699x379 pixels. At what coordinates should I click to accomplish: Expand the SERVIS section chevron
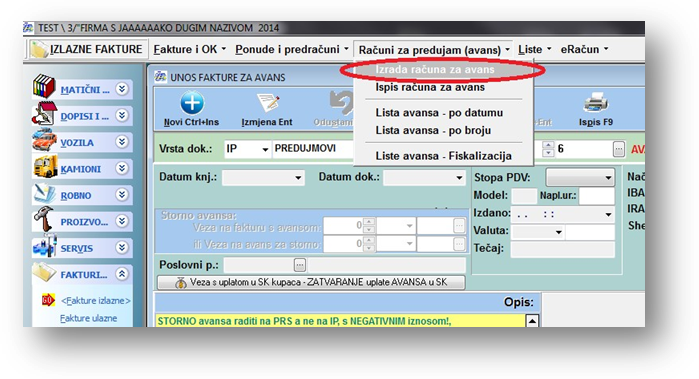point(122,247)
